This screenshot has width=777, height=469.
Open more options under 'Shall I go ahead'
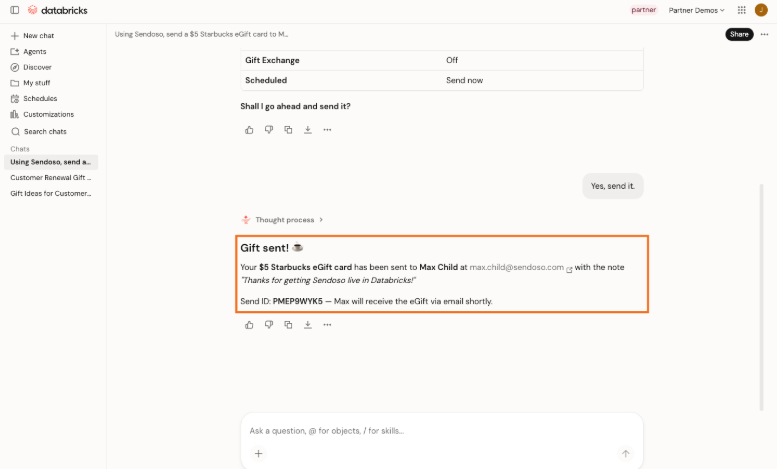tap(327, 130)
